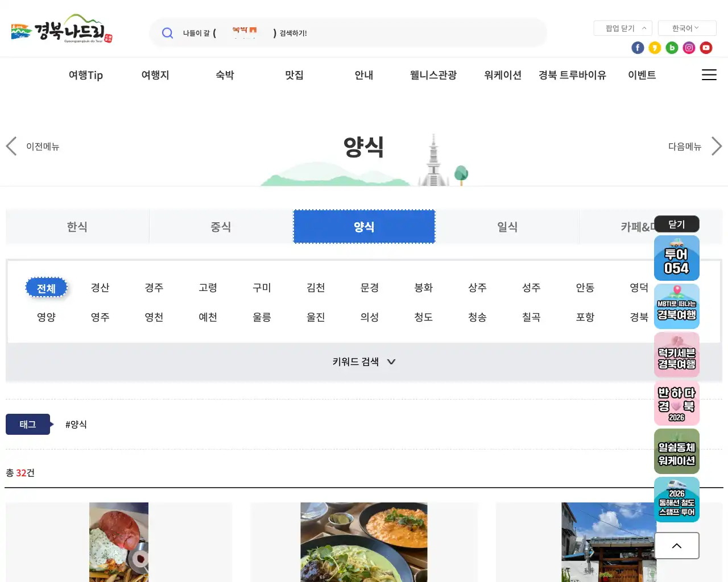This screenshot has width=728, height=582.
Task: Select the 울릉 region filter
Action: pos(262,317)
